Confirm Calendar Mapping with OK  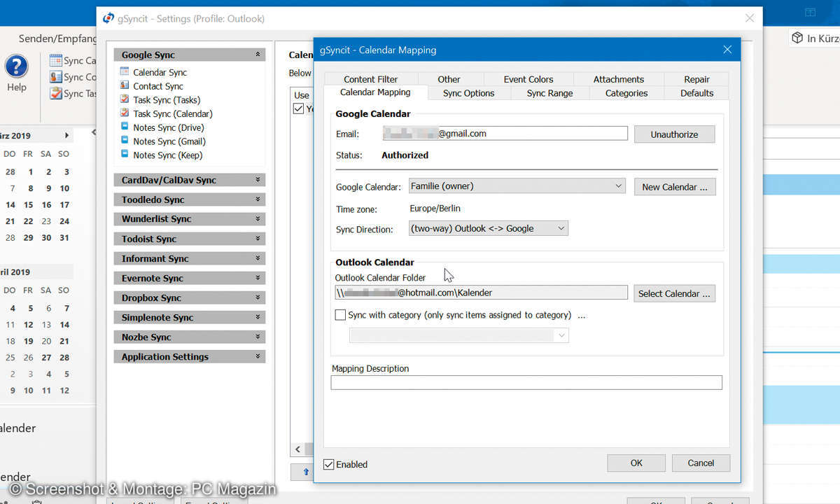(x=636, y=463)
